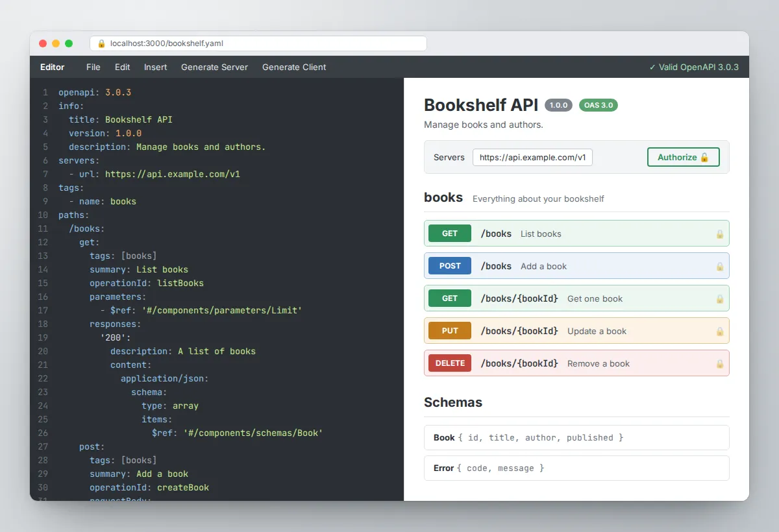Click lock icon on Get one book row

(x=719, y=298)
